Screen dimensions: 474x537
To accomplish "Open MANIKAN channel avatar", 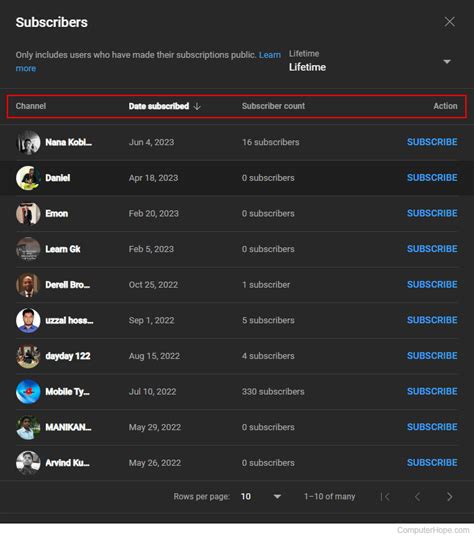I will point(28,427).
